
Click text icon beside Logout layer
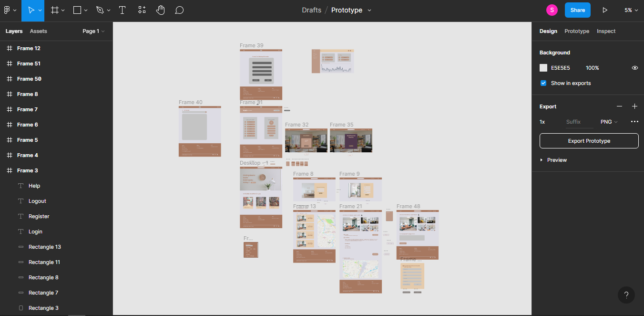[20, 201]
